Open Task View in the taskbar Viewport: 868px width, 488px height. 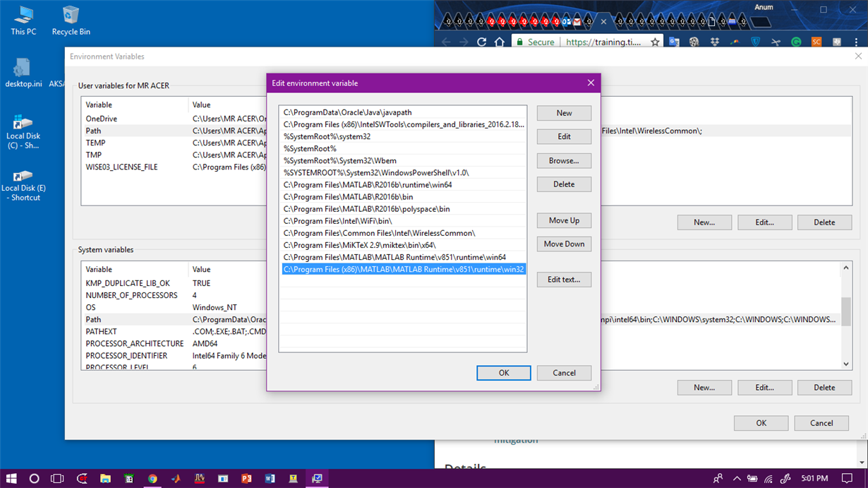(57, 479)
